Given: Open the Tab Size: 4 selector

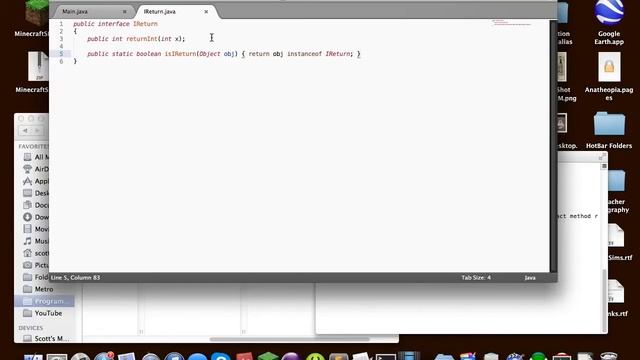Looking at the screenshot, I should click(x=476, y=278).
